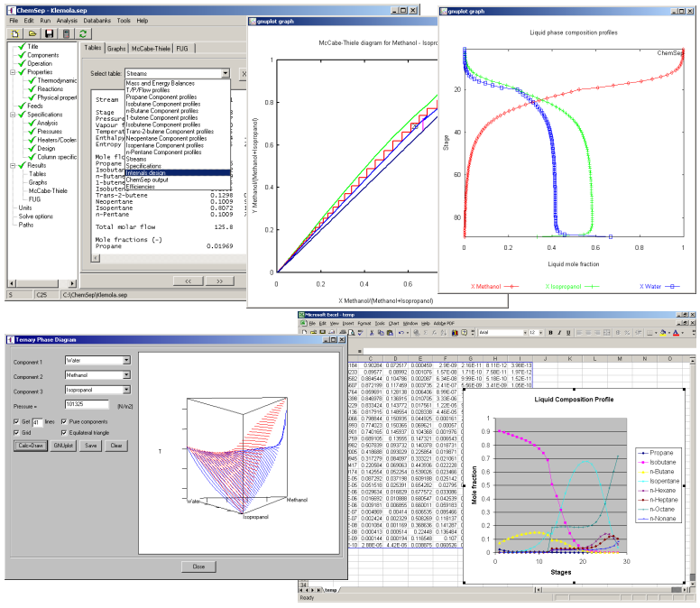The width and height of the screenshot is (700, 608).
Task: Select Internals design in table list
Action: click(x=178, y=173)
